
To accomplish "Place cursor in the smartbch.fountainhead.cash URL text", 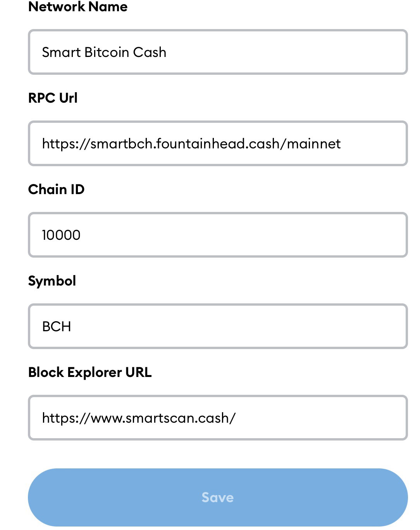I will click(x=191, y=144).
